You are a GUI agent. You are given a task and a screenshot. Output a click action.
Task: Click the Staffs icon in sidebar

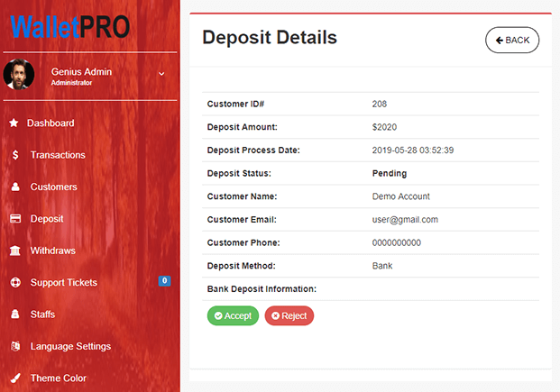15,315
